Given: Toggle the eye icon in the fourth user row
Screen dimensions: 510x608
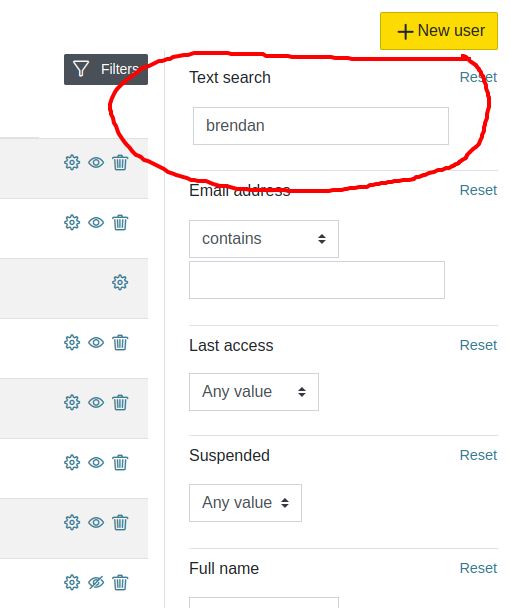Looking at the screenshot, I should tap(96, 342).
